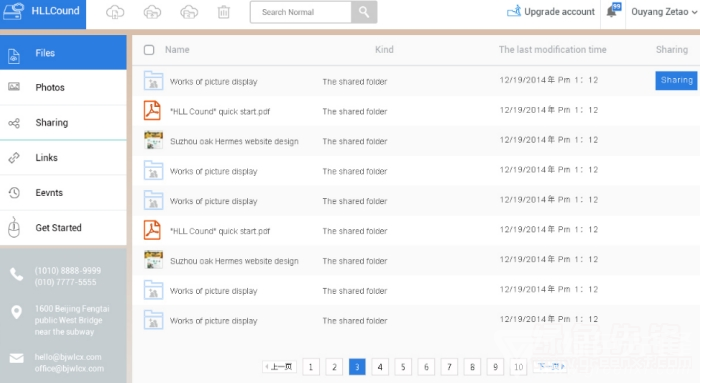Image resolution: width=701 pixels, height=383 pixels.
Task: Click phone number (010) 7777-5555
Action: pyautogui.click(x=65, y=282)
